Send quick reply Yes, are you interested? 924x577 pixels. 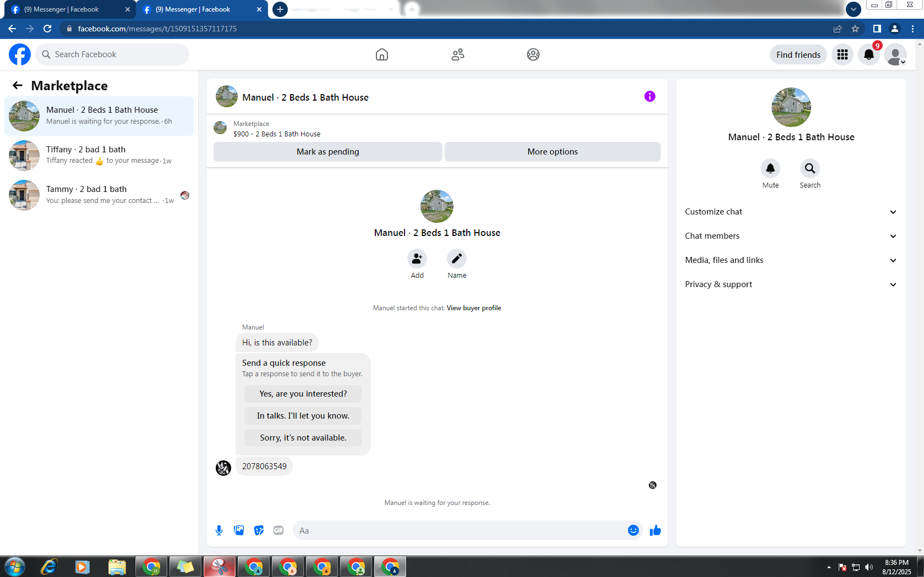click(x=303, y=394)
